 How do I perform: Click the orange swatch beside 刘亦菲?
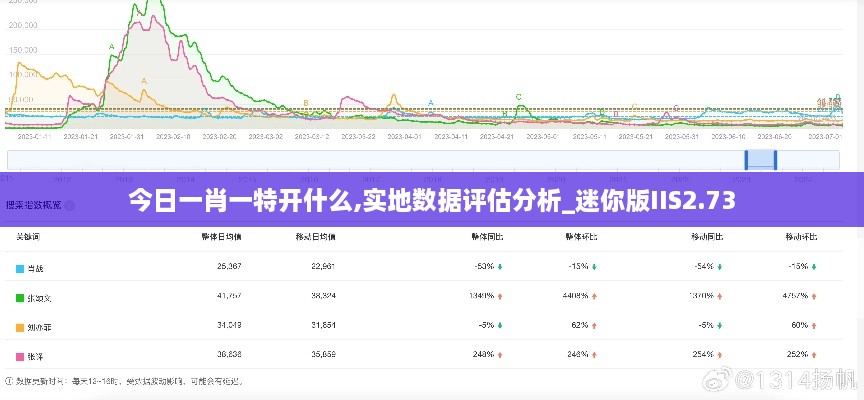click(x=20, y=327)
